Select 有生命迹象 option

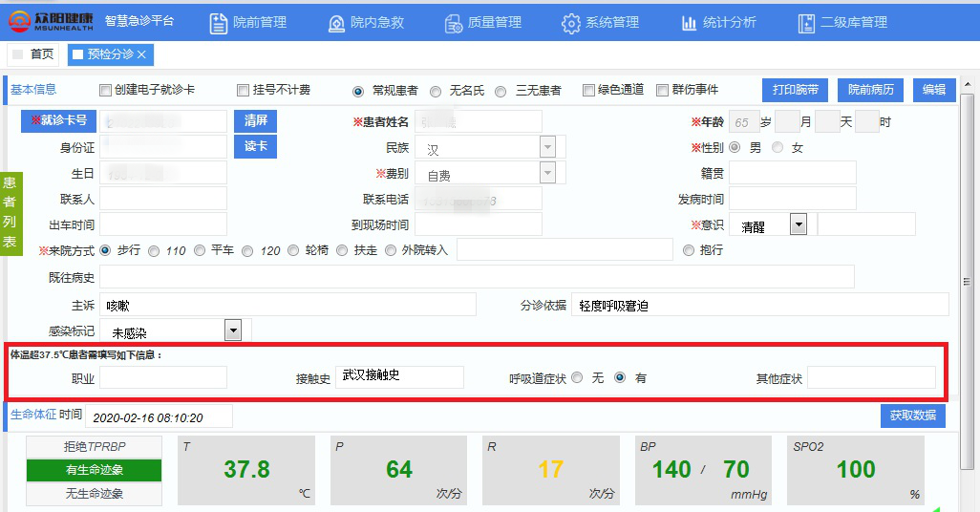click(95, 470)
